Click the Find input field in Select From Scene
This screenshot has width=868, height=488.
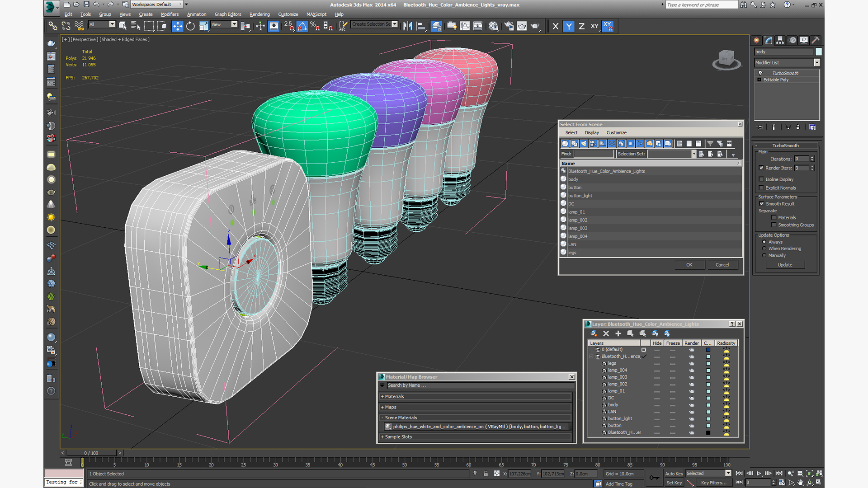click(594, 154)
